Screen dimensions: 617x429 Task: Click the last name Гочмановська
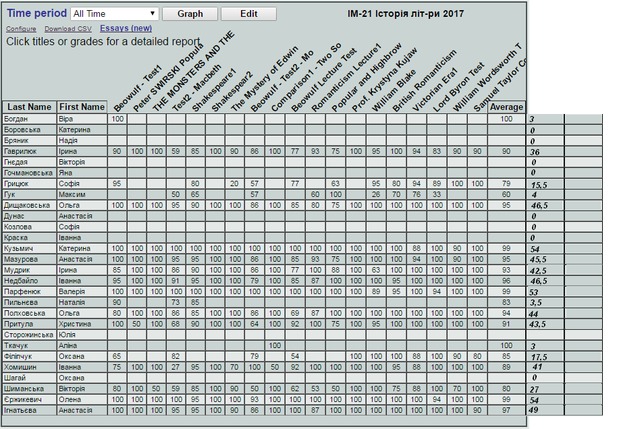28,173
